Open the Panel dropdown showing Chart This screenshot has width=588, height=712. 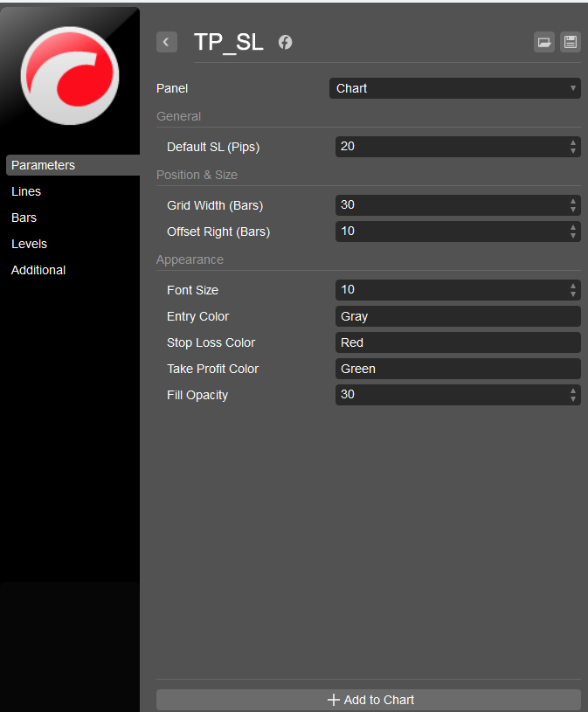pyautogui.click(x=455, y=88)
